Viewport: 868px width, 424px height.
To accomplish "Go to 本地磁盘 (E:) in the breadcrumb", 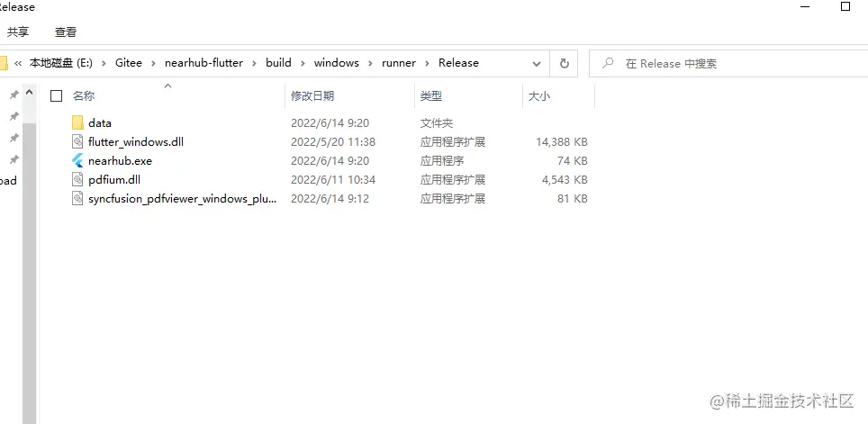I will coord(61,63).
